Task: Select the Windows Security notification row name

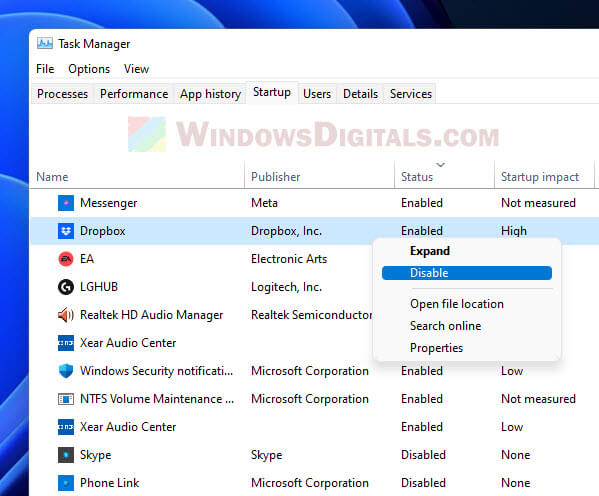Action: click(156, 371)
